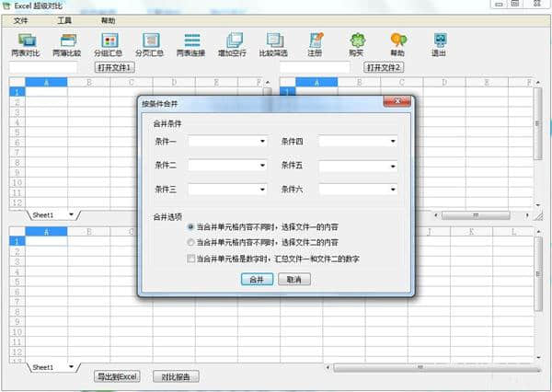Click the 两表对比 toolbar icon
Viewport: 552px width, 392px height.
(x=25, y=40)
